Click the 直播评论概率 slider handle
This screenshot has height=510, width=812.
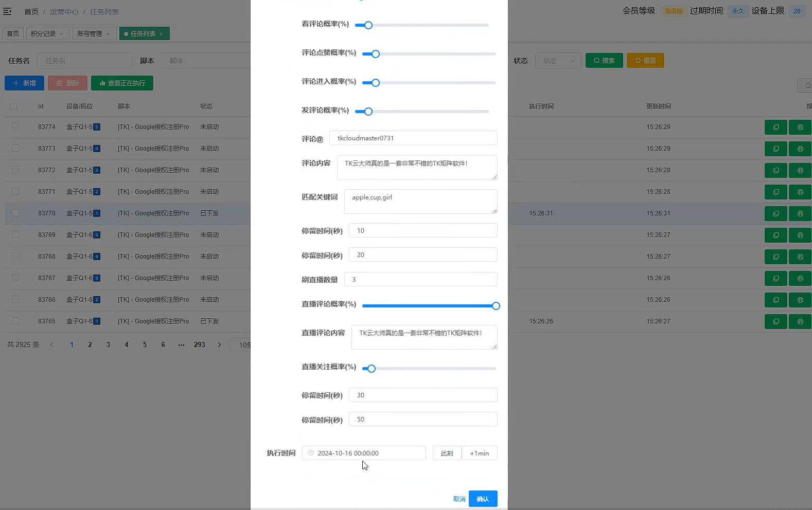point(496,306)
